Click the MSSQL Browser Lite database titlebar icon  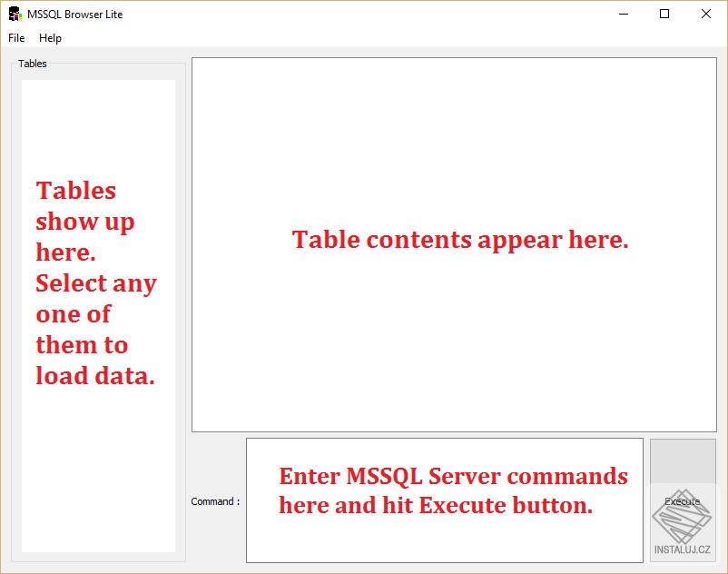click(x=15, y=14)
